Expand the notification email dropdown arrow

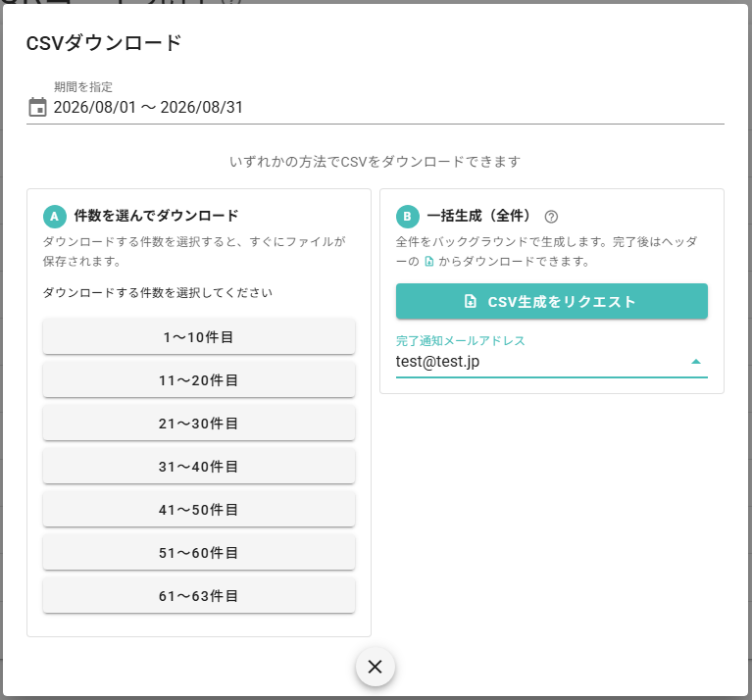click(x=696, y=362)
